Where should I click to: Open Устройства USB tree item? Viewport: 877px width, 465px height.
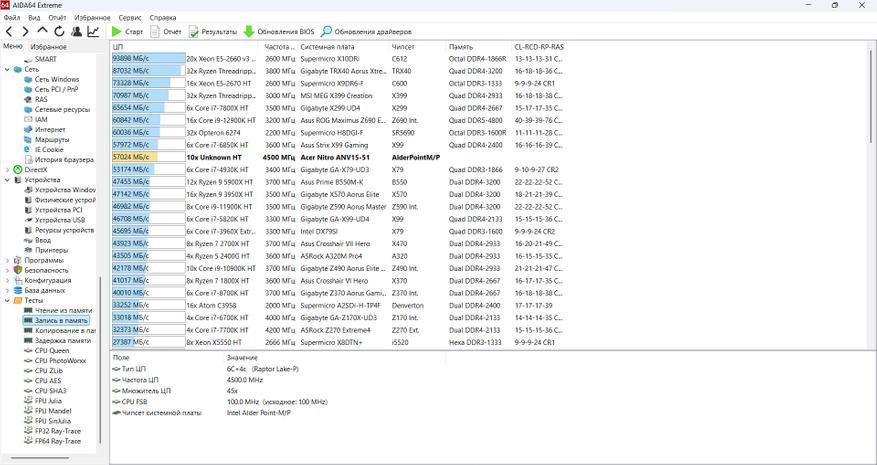[x=60, y=220]
